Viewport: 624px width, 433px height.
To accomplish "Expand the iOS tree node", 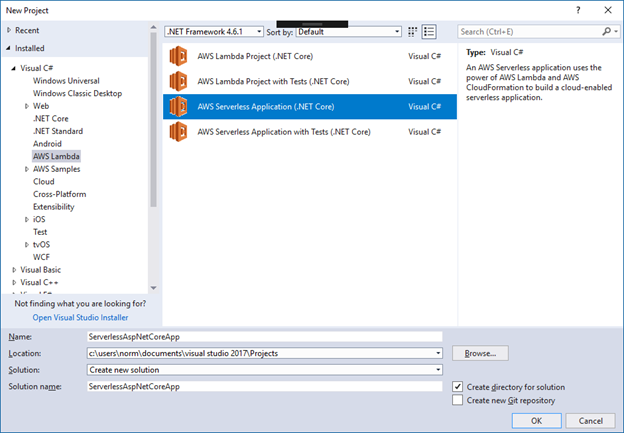I will 27,219.
